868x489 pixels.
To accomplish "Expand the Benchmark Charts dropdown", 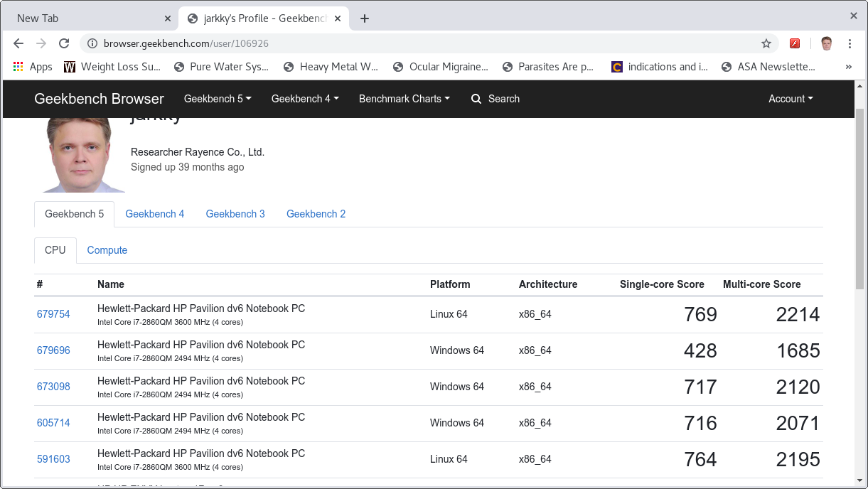I will coord(404,99).
